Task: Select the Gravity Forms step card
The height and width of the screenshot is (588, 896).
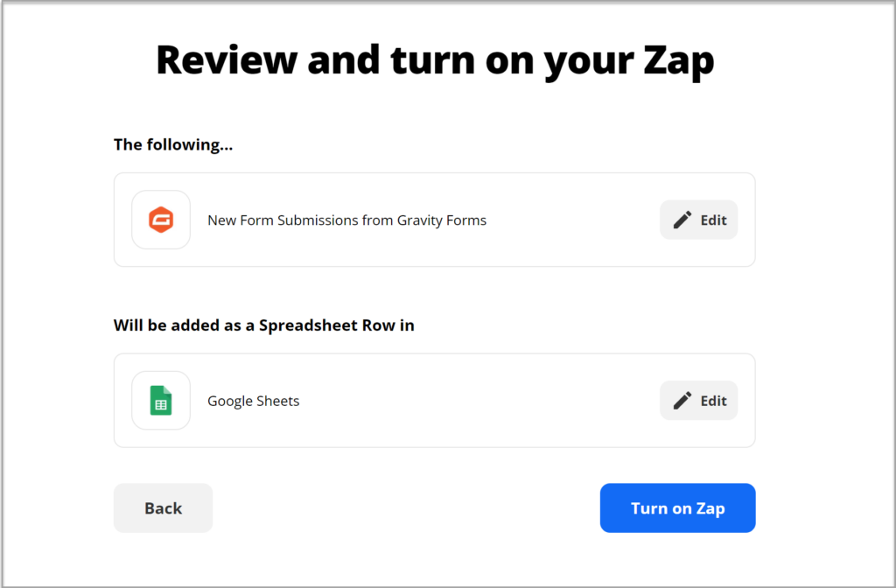Action: coord(434,220)
